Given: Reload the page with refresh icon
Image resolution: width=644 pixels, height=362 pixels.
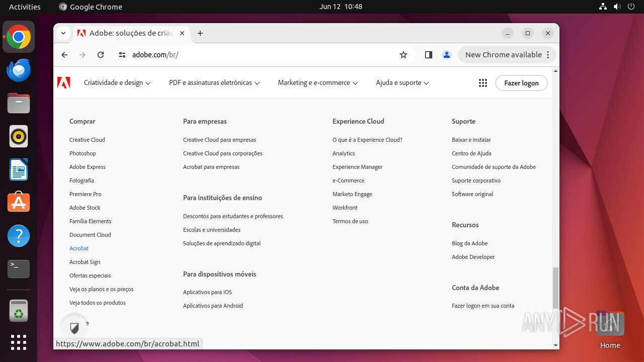Looking at the screenshot, I should [x=101, y=55].
